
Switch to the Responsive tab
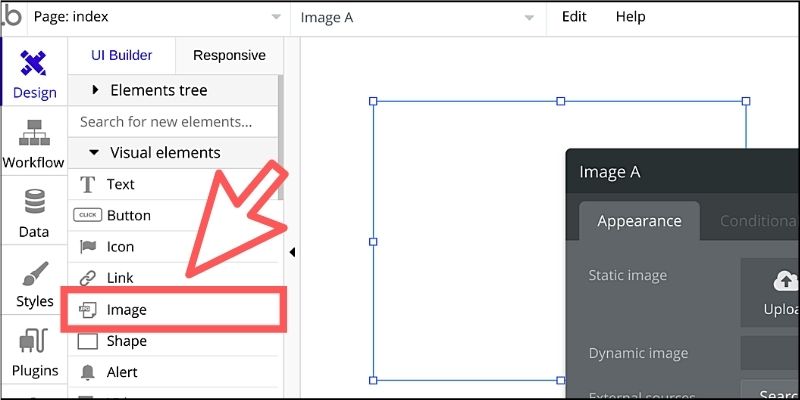point(229,55)
